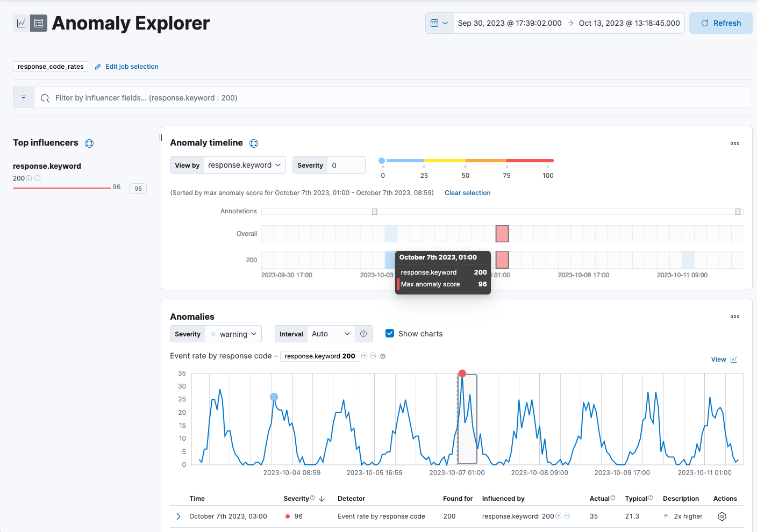This screenshot has height=532, width=757.
Task: Open Anomaly timeline help icon
Action: (254, 143)
